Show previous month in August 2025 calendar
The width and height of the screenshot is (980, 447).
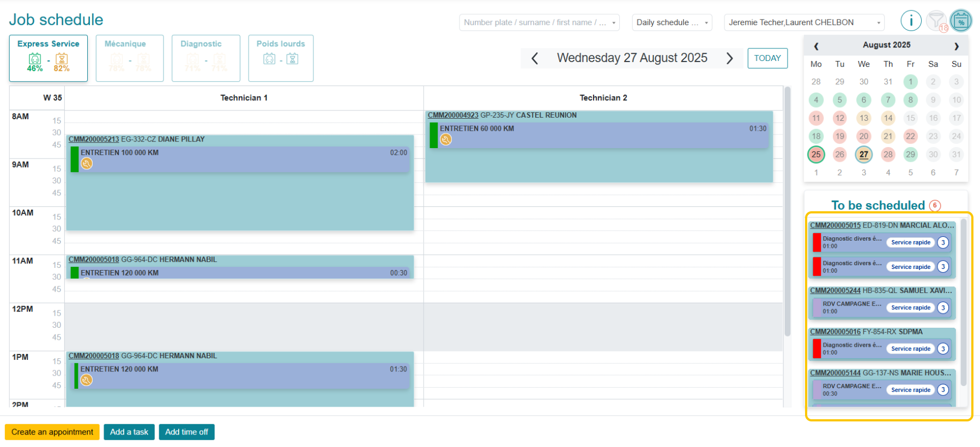click(816, 46)
